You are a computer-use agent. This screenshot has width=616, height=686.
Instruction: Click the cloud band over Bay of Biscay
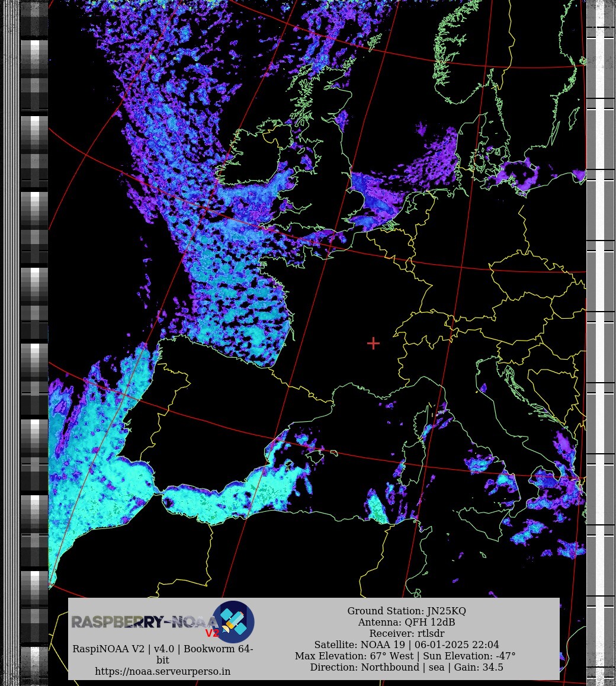[249, 314]
